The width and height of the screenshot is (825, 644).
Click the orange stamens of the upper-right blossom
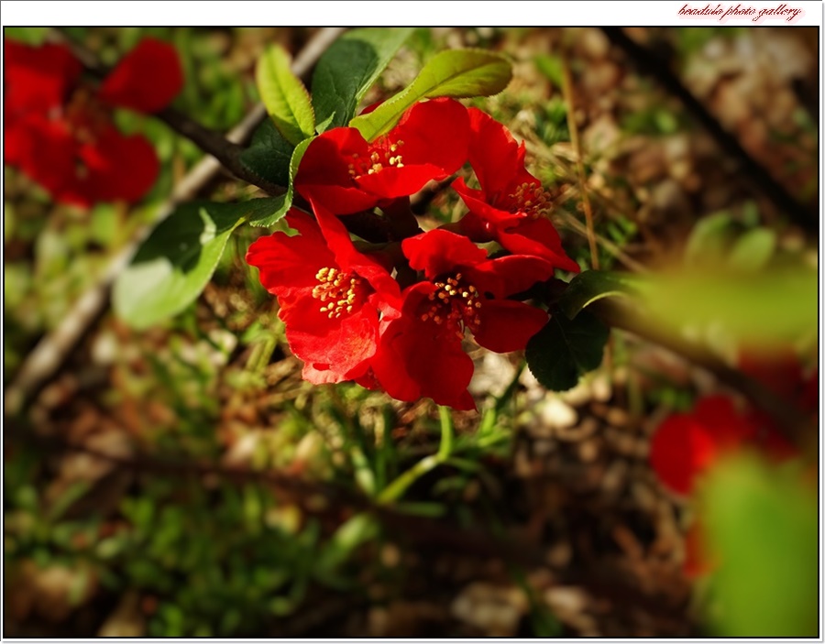click(530, 198)
